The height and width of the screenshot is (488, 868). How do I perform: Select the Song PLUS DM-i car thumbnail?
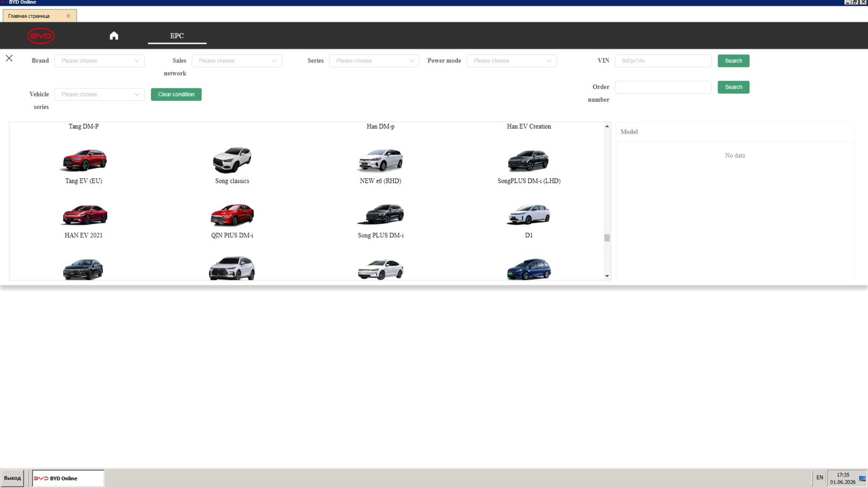(x=380, y=215)
